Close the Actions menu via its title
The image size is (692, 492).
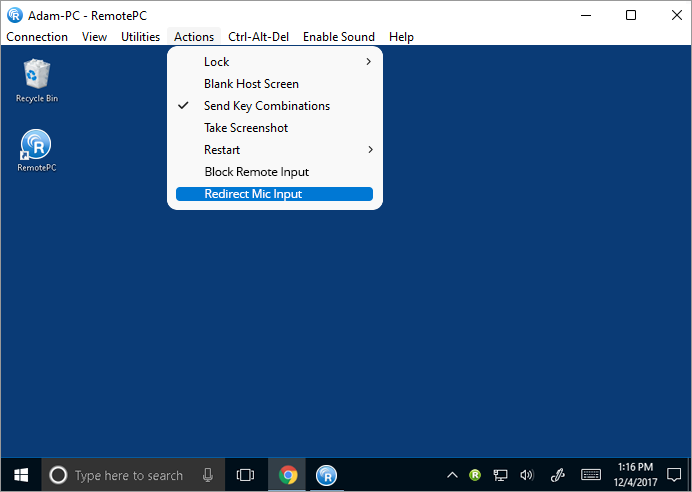[x=194, y=37]
